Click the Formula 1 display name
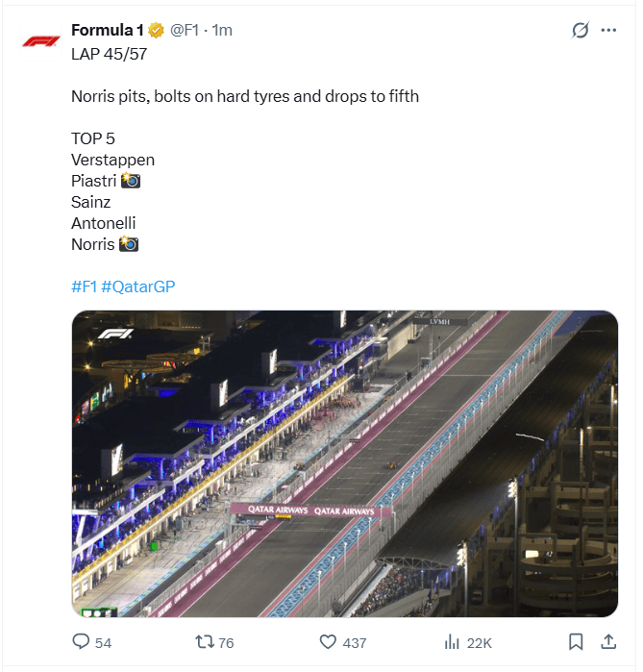The width and height of the screenshot is (643, 672). [x=107, y=30]
